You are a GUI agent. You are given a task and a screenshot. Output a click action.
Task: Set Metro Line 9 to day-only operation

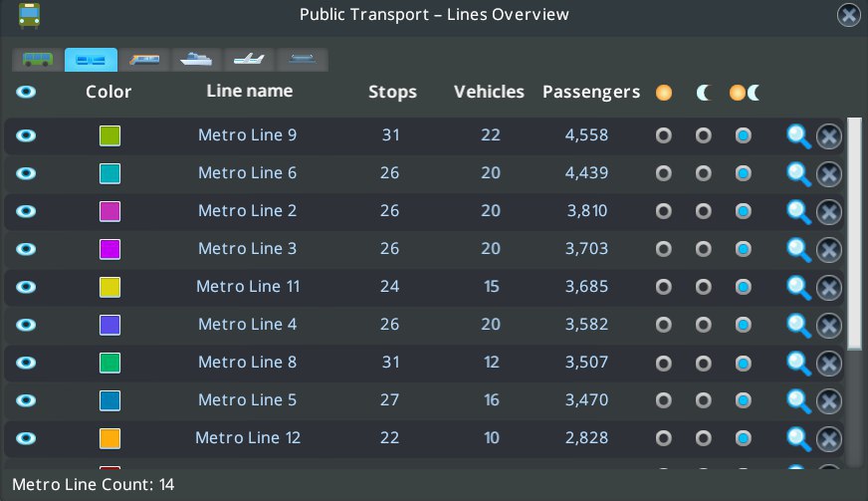pos(664,135)
